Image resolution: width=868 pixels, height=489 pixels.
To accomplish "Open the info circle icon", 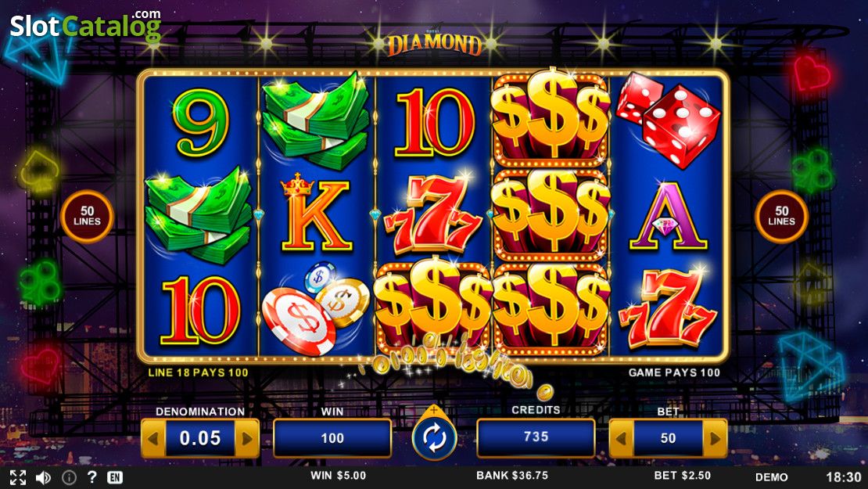I will point(69,477).
